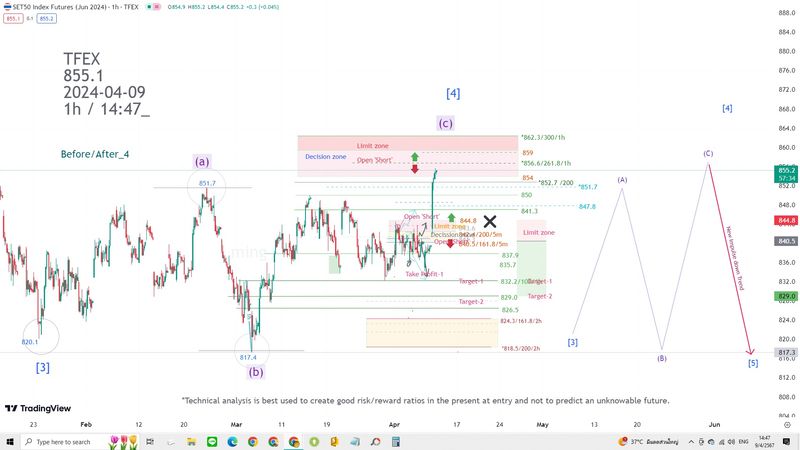800x450 pixels.
Task: Open the TradingView logo link
Action: 38,408
